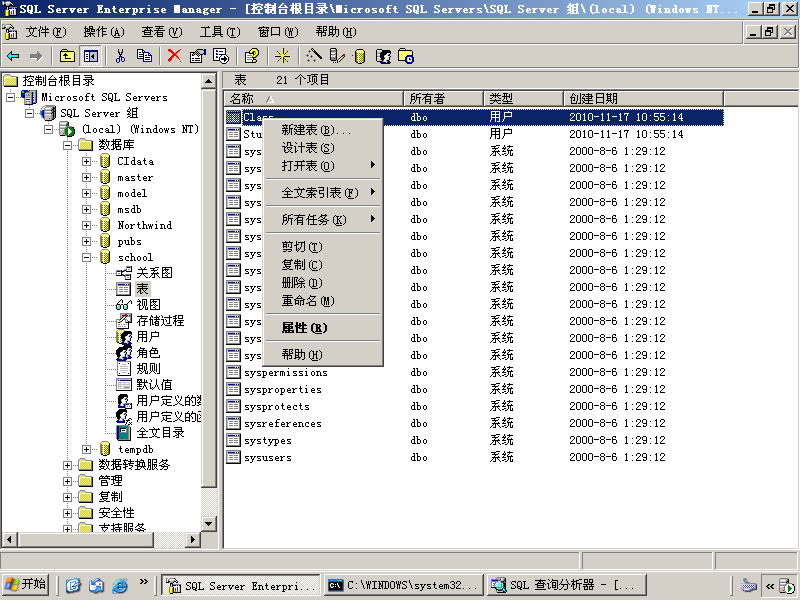The height and width of the screenshot is (600, 800).
Task: Choose 设计表(S) in the context menu
Action: pos(322,148)
